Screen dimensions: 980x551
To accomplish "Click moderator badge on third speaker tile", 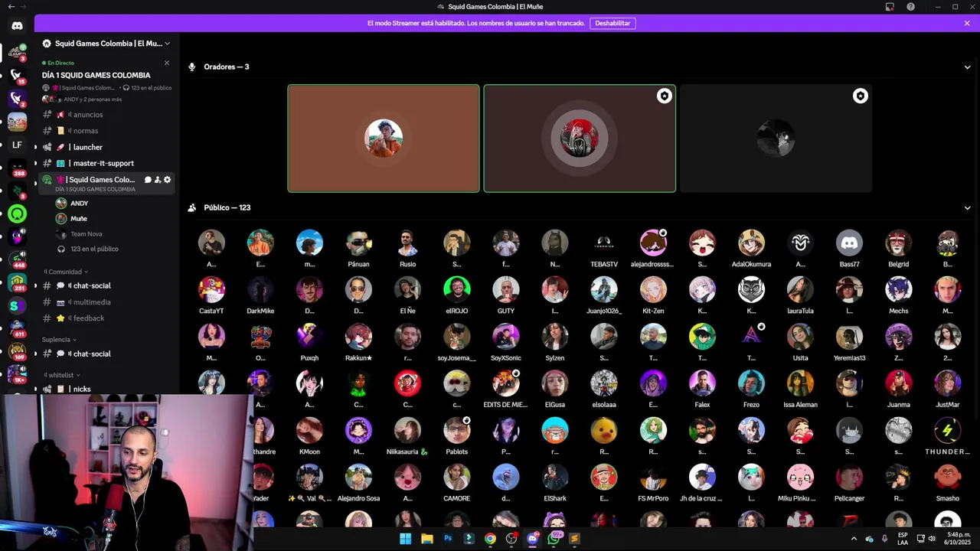I will tap(860, 96).
